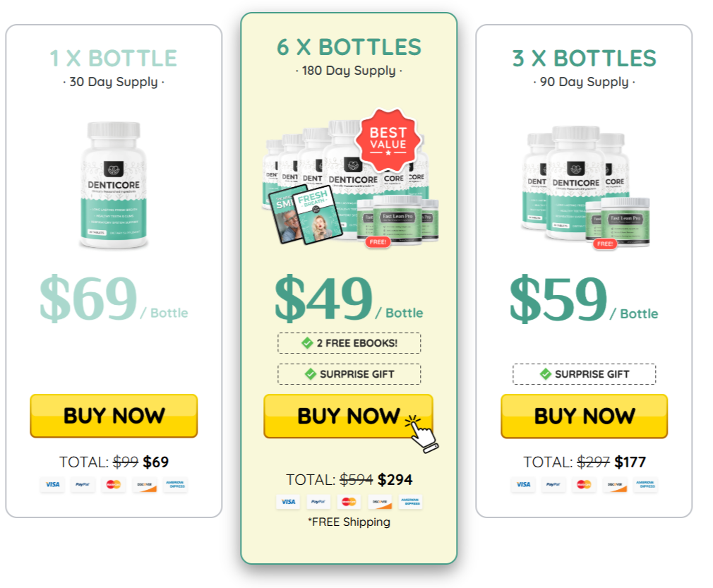Click the $59 per bottle price

click(x=584, y=299)
